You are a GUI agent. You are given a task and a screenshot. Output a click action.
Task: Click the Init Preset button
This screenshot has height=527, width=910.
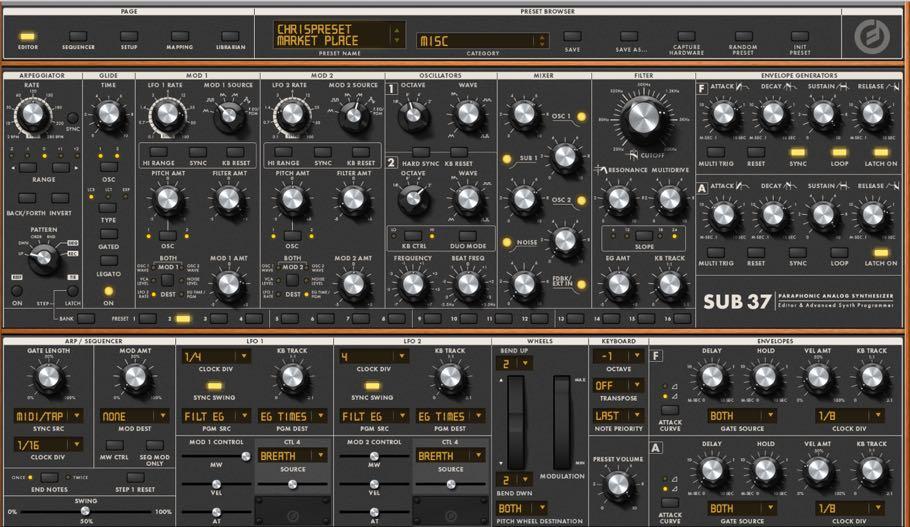800,37
